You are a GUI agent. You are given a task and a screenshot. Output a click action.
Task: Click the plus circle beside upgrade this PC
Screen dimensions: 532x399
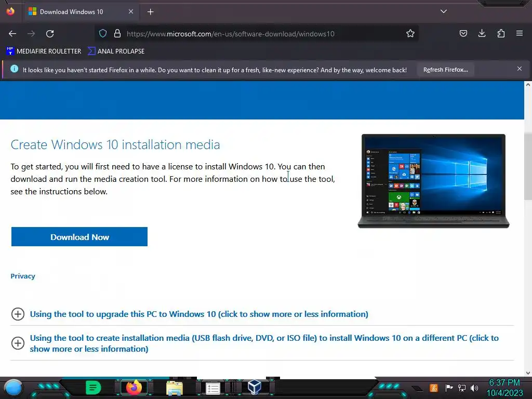coord(18,314)
